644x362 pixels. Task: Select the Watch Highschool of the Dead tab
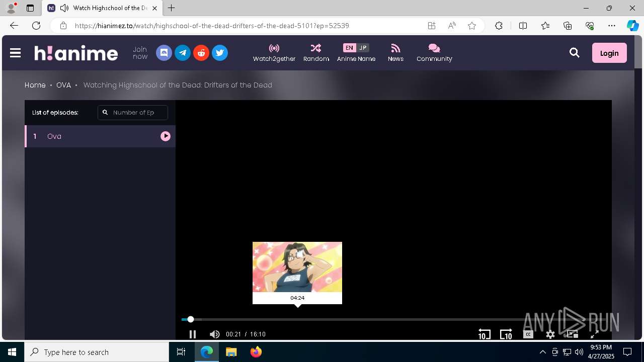point(103,8)
